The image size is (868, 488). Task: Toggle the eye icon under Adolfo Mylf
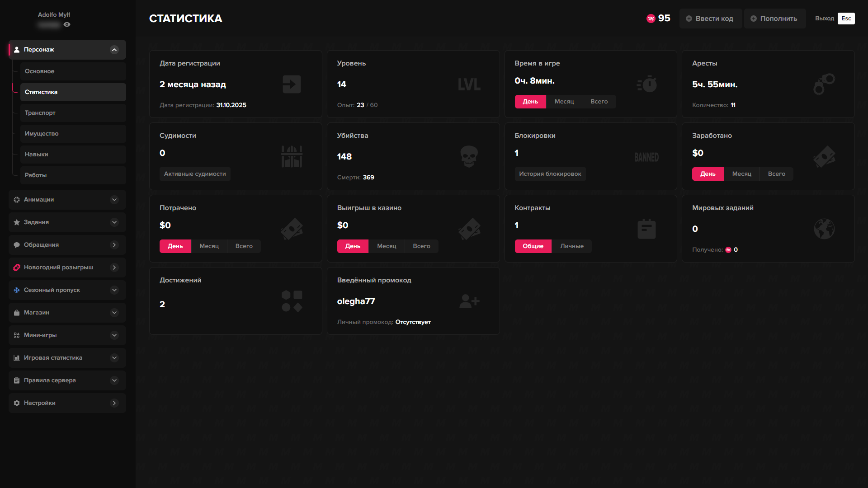(x=67, y=24)
